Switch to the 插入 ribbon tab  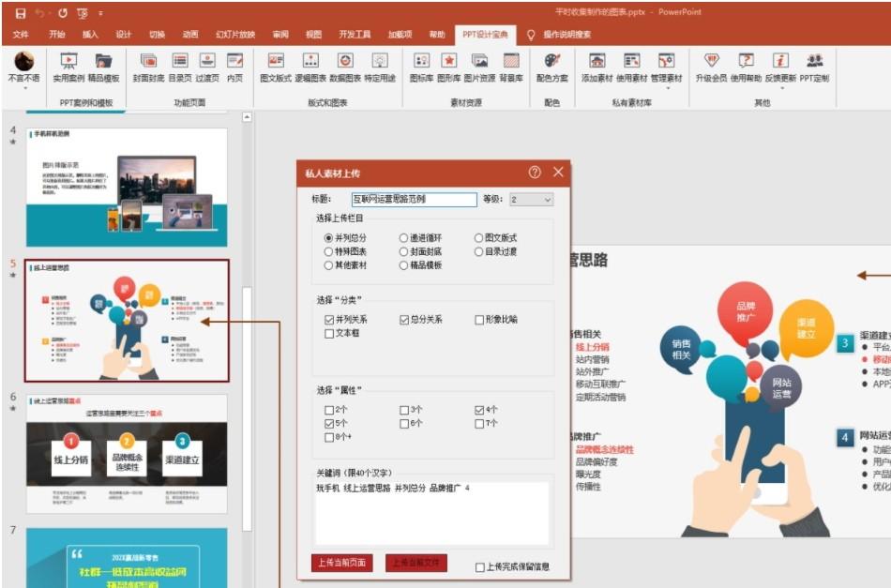click(x=90, y=35)
